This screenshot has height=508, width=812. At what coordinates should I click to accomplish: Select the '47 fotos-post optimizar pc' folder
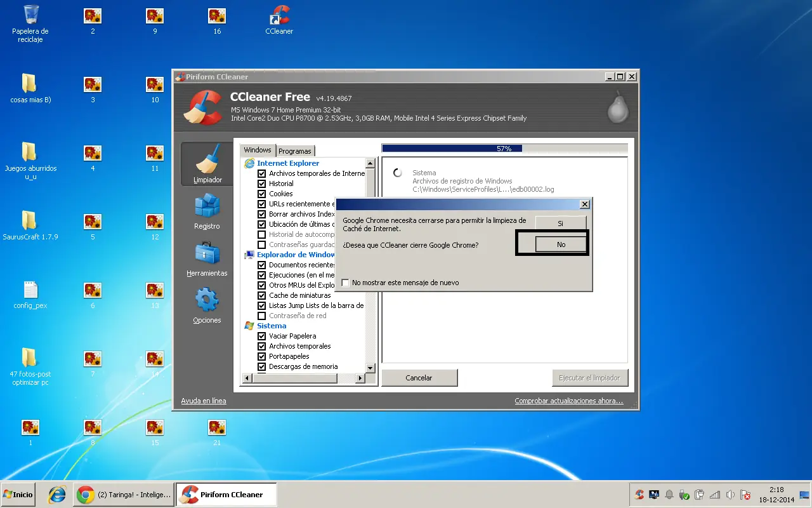pos(30,358)
